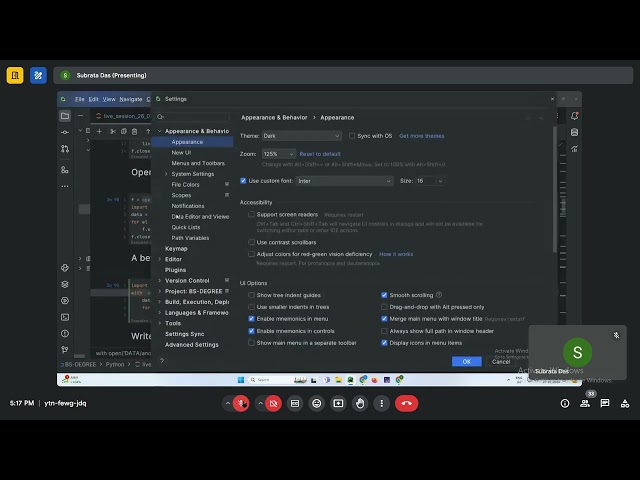640x480 pixels.
Task: Click Cancel in Settings dialog
Action: tap(501, 362)
